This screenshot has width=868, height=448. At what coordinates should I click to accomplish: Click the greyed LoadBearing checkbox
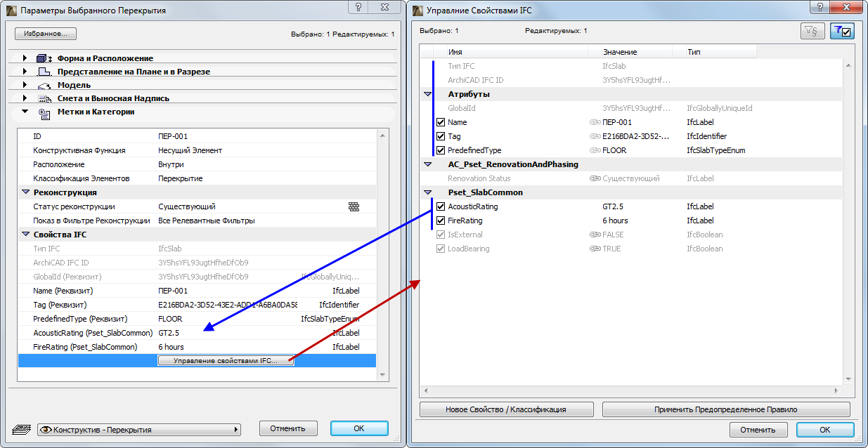pos(441,249)
